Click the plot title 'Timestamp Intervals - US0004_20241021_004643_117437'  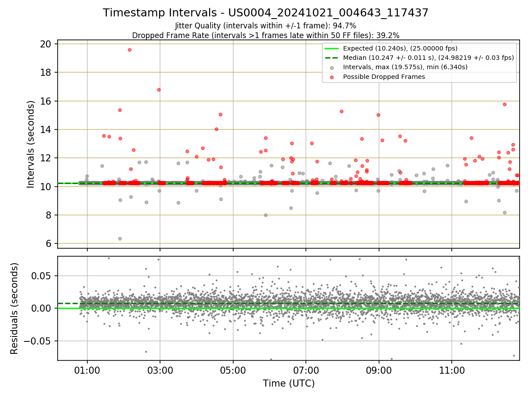coord(266,13)
